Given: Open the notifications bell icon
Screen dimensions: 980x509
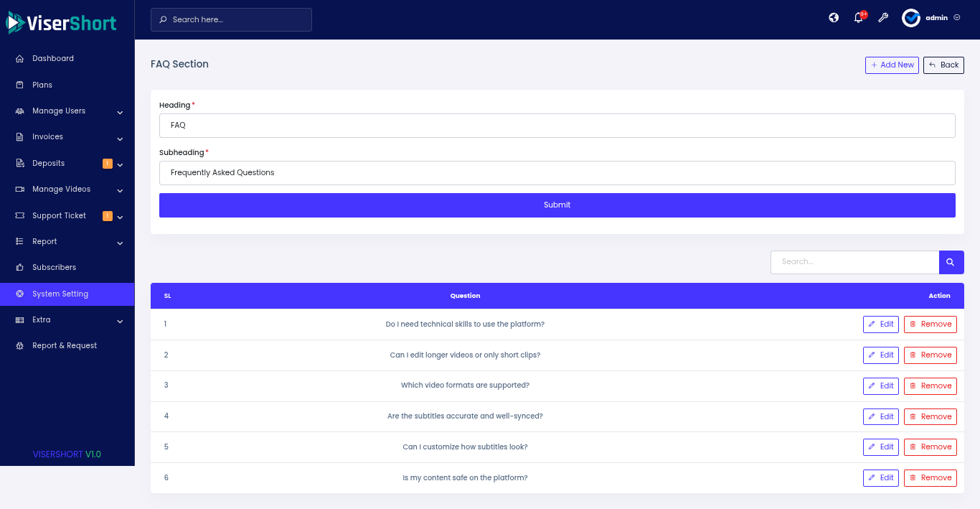Looking at the screenshot, I should click(858, 18).
